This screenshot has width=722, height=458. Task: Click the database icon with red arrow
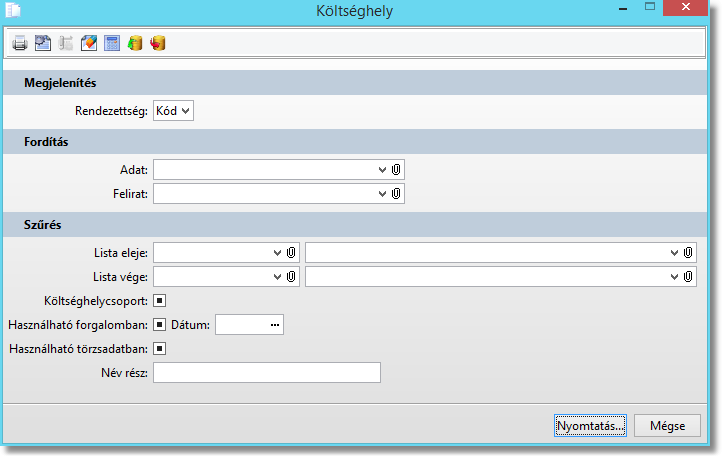coord(158,43)
